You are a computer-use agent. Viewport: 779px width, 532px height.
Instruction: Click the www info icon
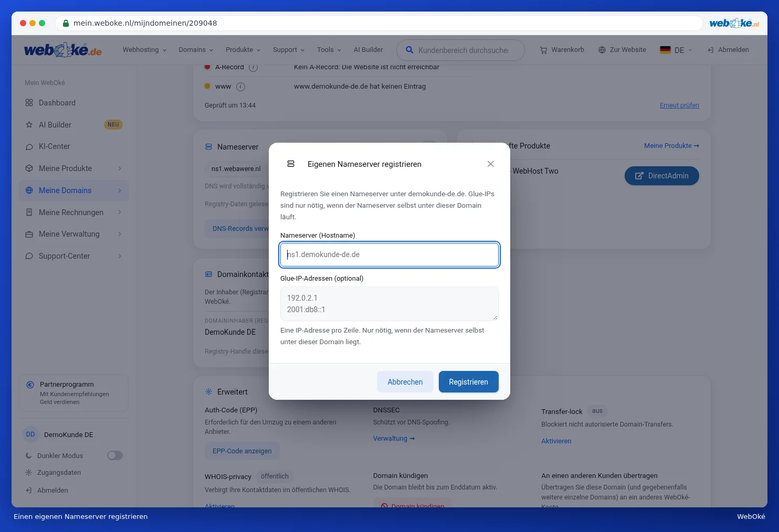click(x=240, y=87)
